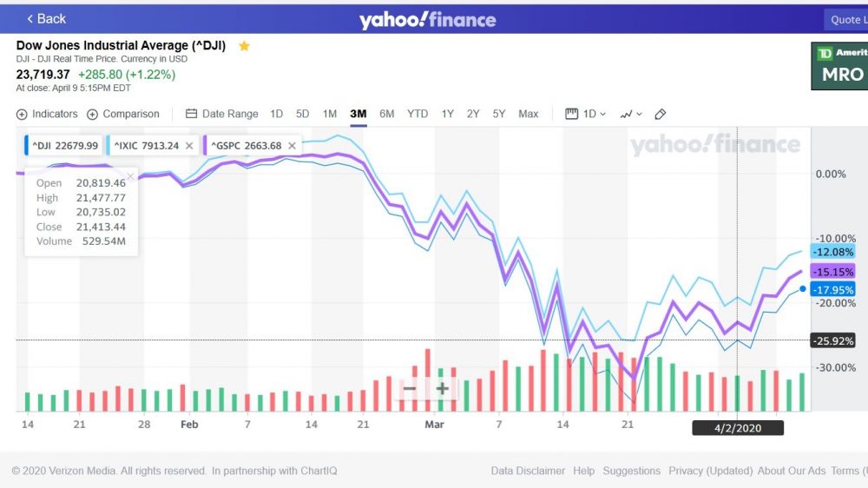Open the chart line type dropdown
868x488 pixels.
[631, 114]
